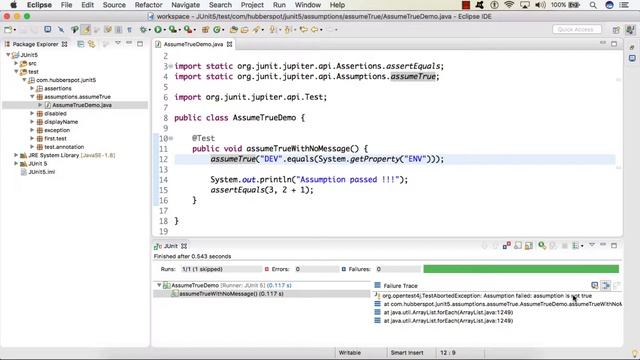Image resolution: width=640 pixels, height=360 pixels.
Task: Open Test Run History icon in JUnit view
Action: pyautogui.click(x=576, y=245)
